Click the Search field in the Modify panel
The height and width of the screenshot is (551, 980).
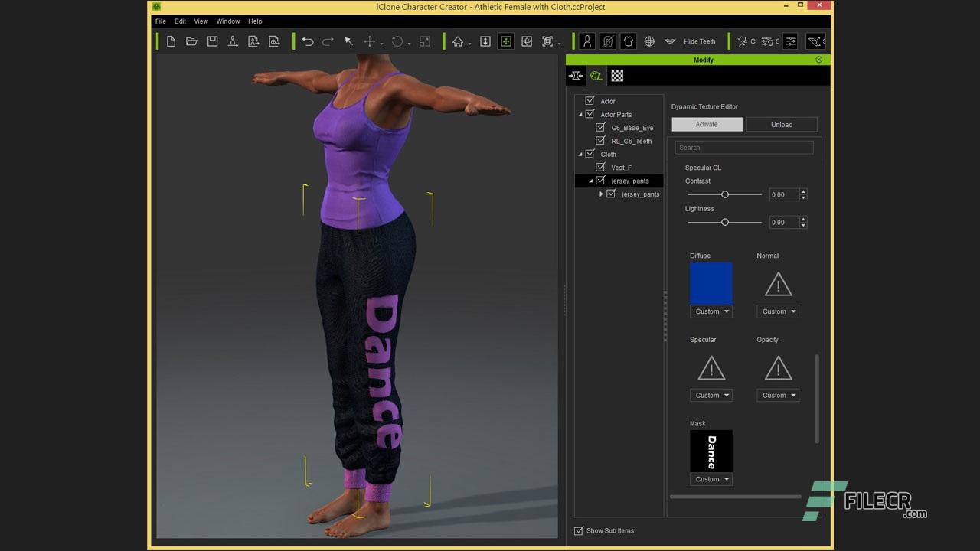pyautogui.click(x=743, y=147)
